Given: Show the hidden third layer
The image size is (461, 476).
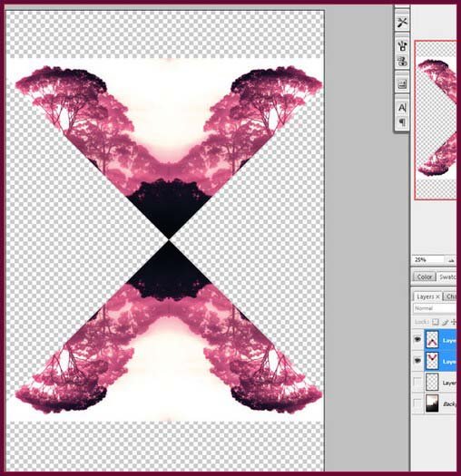Looking at the screenshot, I should click(417, 382).
